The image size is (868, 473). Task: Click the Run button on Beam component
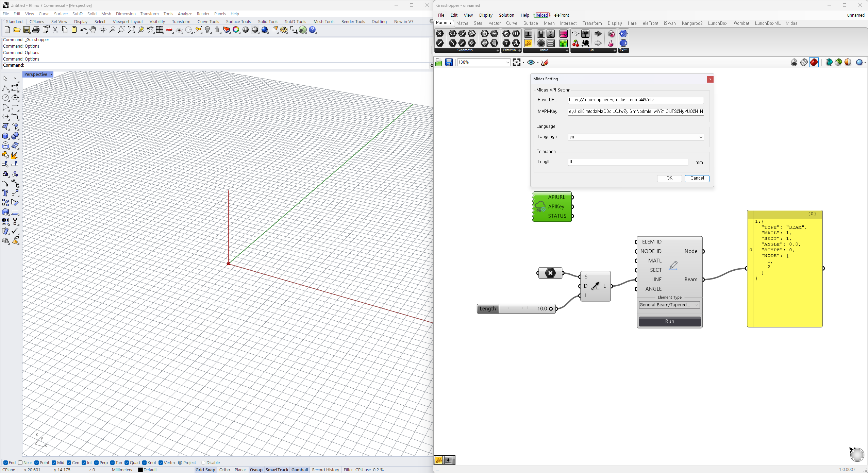(669, 321)
